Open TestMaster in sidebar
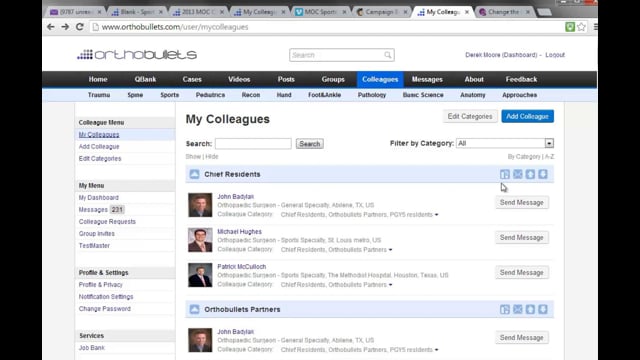Screen dimensions: 640x360 pos(94,246)
